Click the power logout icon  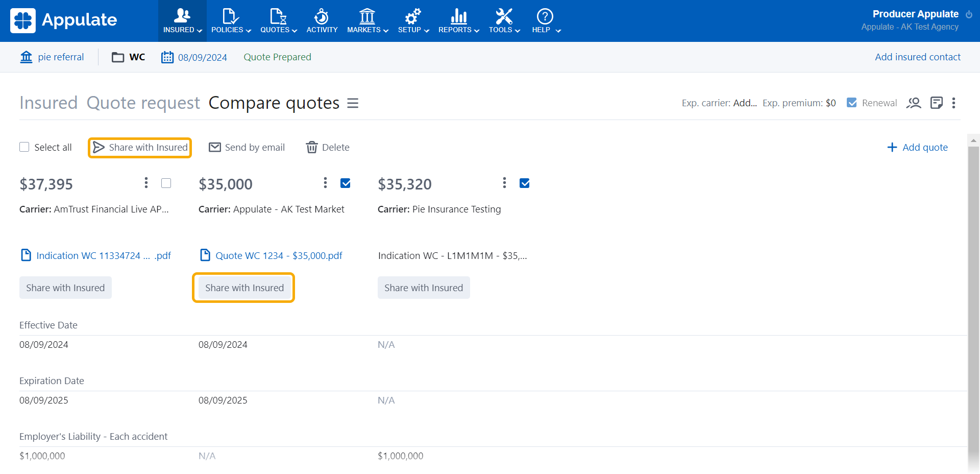(969, 14)
